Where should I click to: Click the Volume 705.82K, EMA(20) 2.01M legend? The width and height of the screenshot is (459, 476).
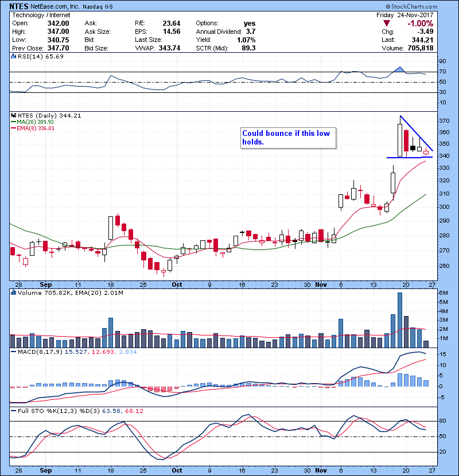coord(70,292)
